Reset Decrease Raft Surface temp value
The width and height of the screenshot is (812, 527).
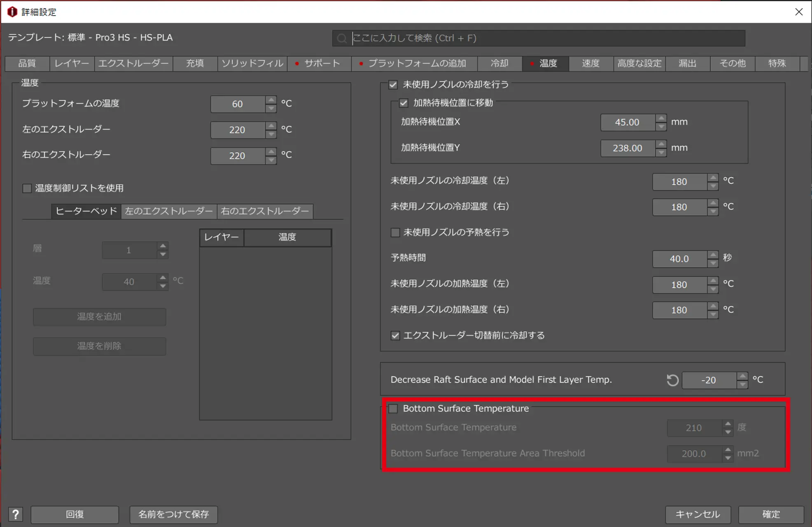[672, 380]
